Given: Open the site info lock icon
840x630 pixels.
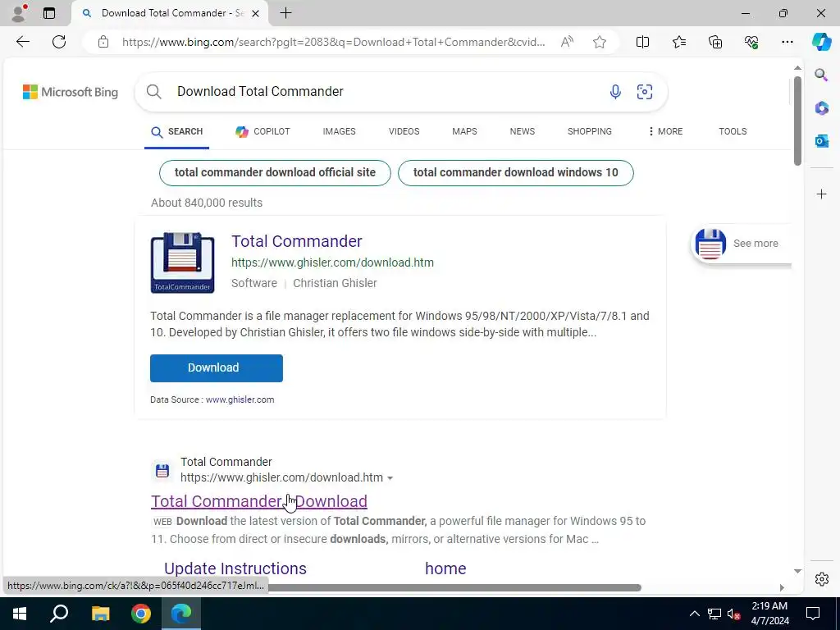Looking at the screenshot, I should [103, 42].
